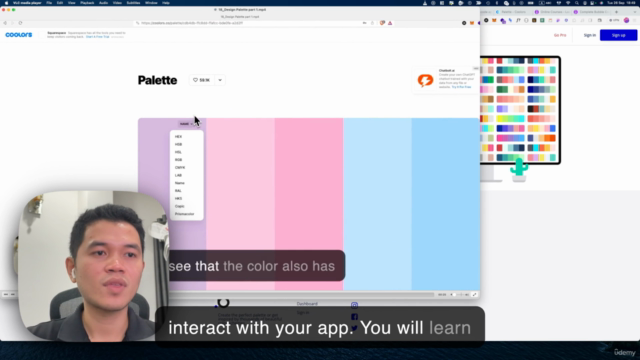
Task: Click the Palette heading text
Action: tap(158, 80)
